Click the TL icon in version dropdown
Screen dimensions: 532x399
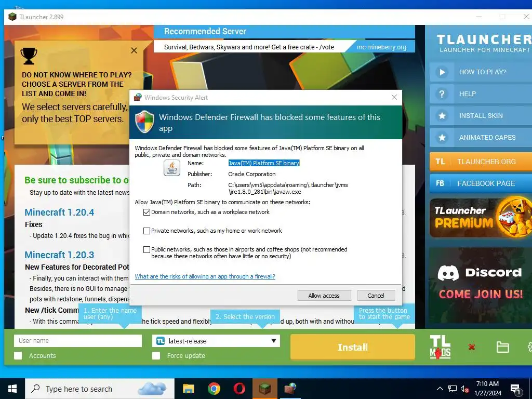pyautogui.click(x=161, y=341)
